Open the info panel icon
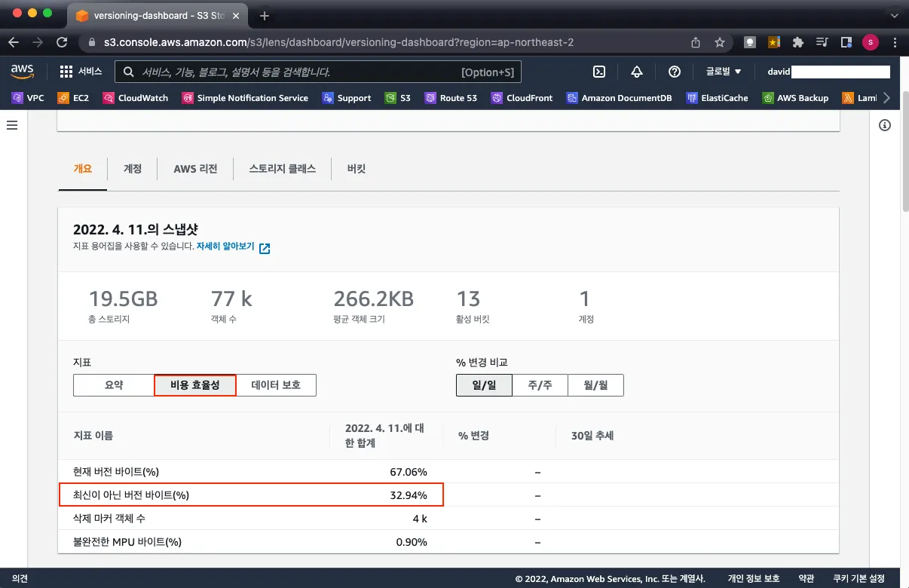909x588 pixels. [x=885, y=125]
